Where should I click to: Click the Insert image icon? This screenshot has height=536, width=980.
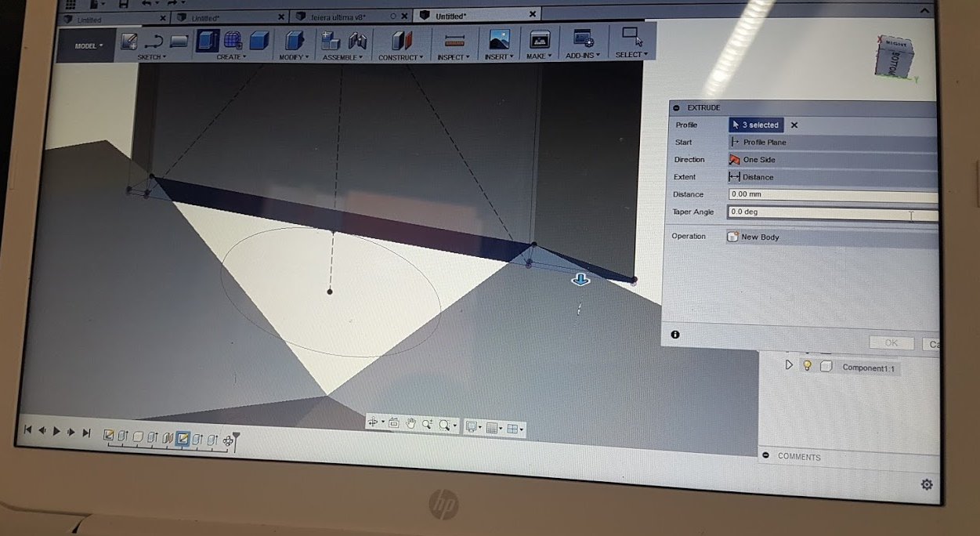coord(499,40)
